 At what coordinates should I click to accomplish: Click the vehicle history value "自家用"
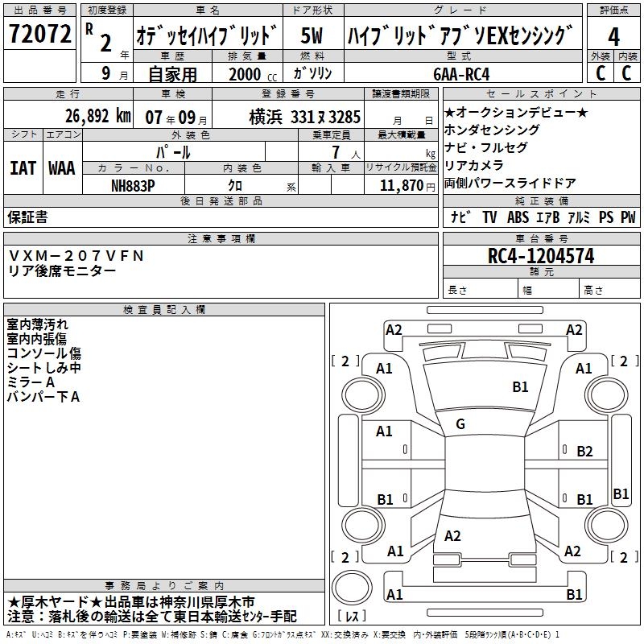click(172, 74)
